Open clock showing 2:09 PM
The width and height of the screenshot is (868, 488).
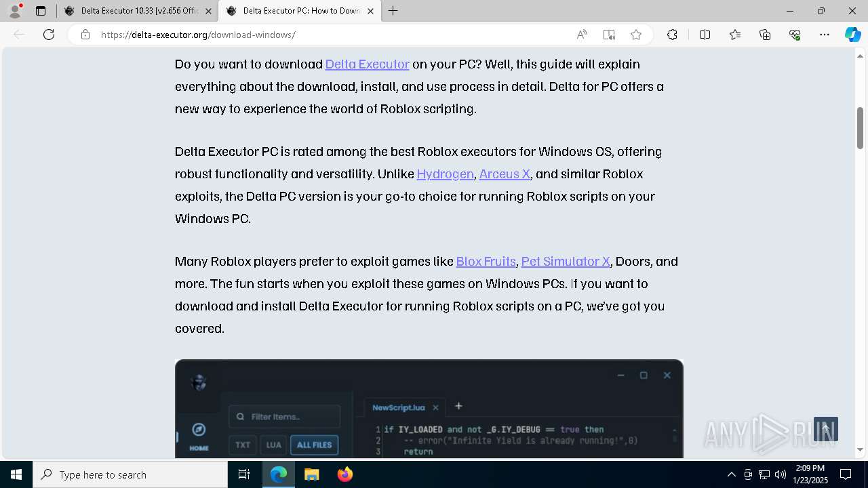point(810,474)
